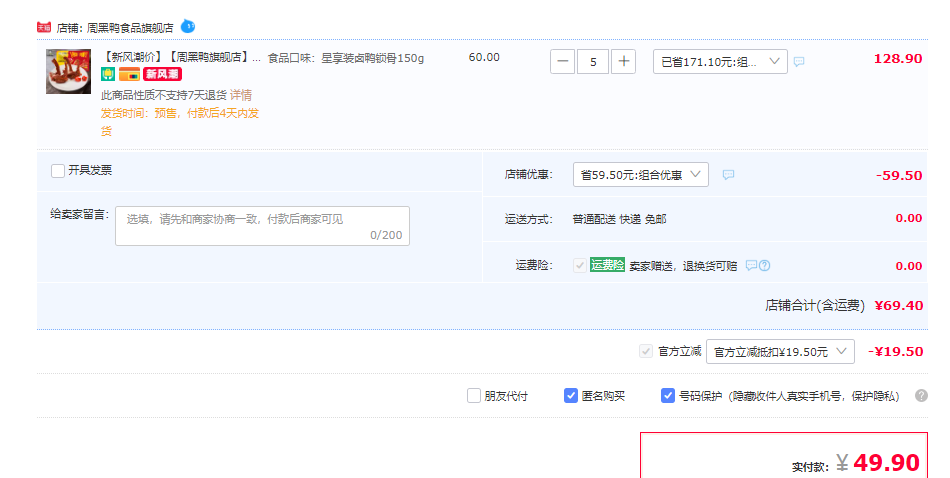Image resolution: width=950 pixels, height=478 pixels.
Task: Open the store name 周黑鸭食品旗舰店
Action: 130,28
